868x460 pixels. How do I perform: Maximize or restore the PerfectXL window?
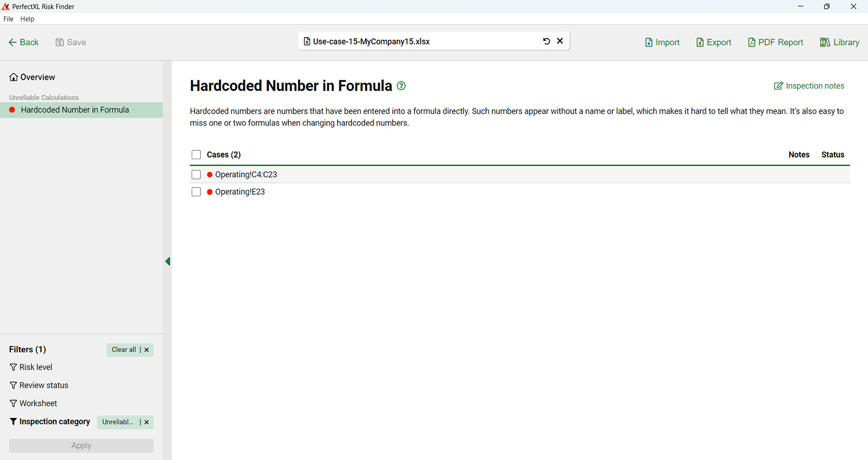827,7
